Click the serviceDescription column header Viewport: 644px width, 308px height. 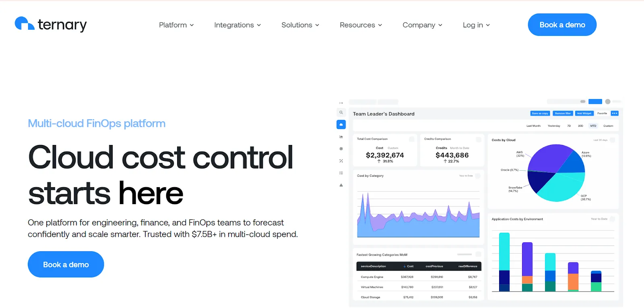[373, 266]
